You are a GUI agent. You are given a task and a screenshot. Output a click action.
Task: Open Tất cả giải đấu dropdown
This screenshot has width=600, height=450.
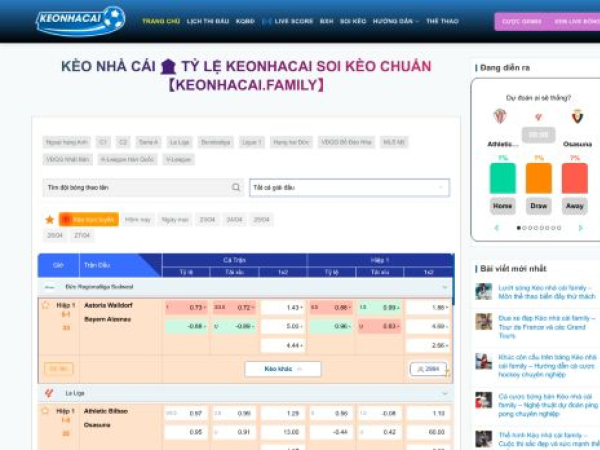[x=349, y=188]
